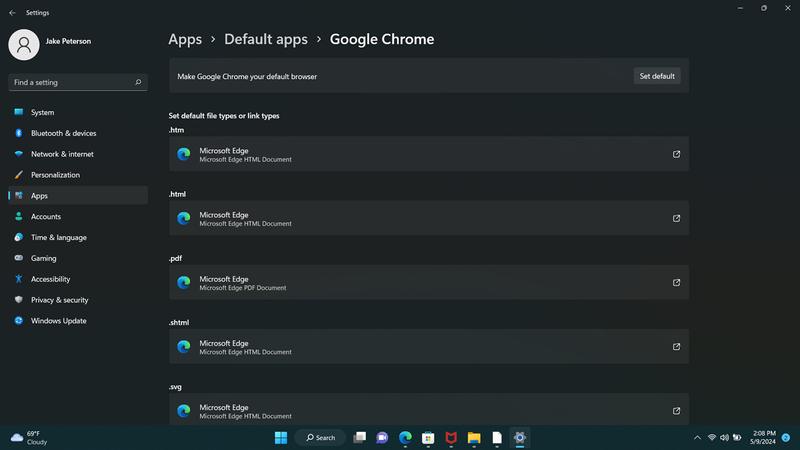Open the Windows Start button
Image resolution: width=800 pixels, height=450 pixels.
[x=281, y=438]
